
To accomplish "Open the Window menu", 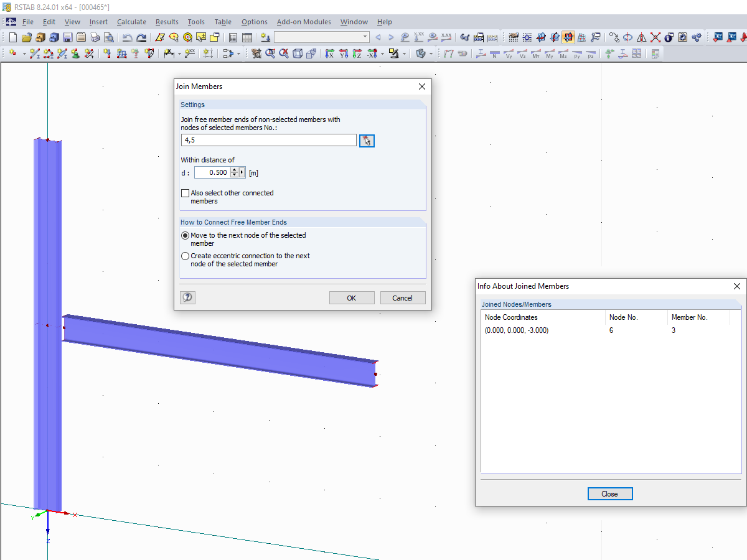I will [x=354, y=22].
